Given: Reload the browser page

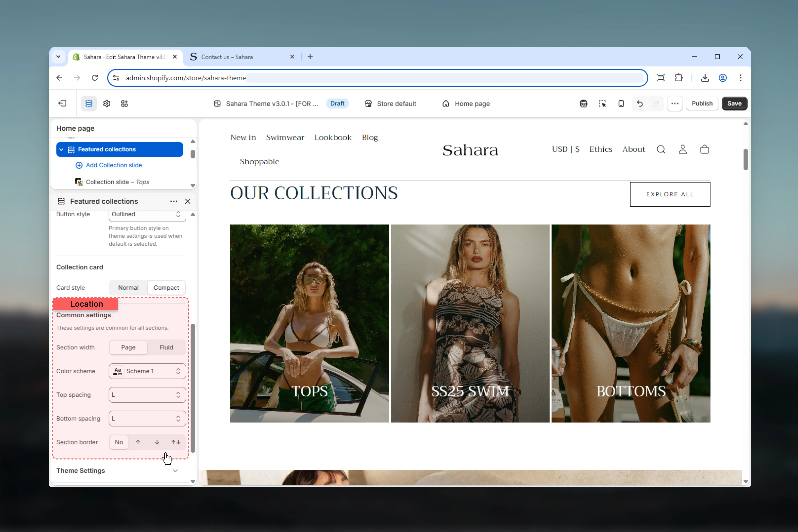Looking at the screenshot, I should tap(95, 78).
